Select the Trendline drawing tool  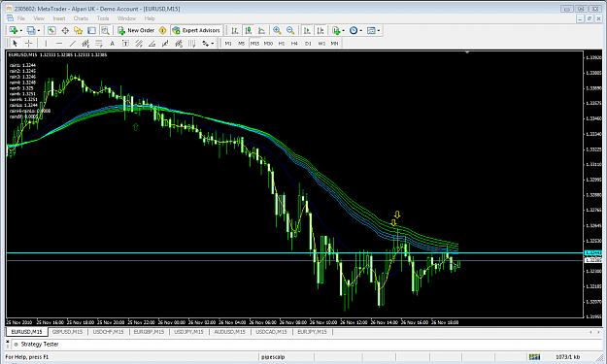(73, 44)
